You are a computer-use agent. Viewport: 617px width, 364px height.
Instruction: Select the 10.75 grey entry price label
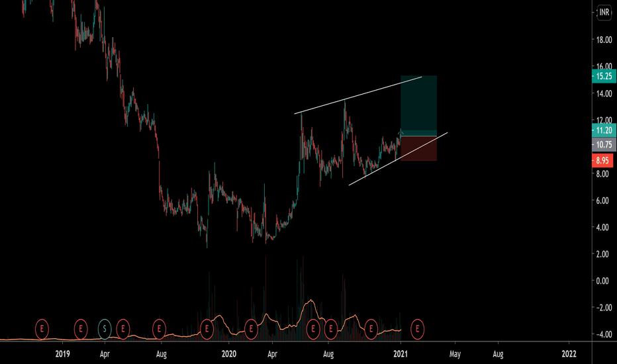pyautogui.click(x=604, y=145)
